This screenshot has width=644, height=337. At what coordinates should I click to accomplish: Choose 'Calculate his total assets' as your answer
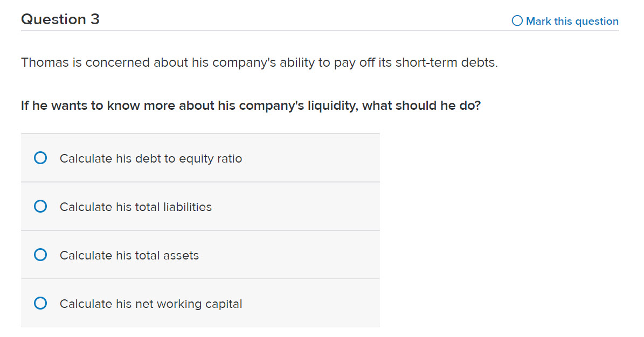(129, 255)
